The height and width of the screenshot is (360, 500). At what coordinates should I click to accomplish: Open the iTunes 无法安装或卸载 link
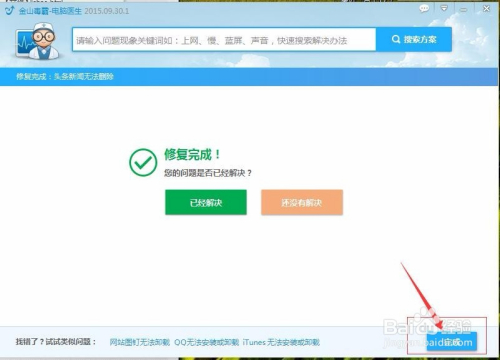coord(281,342)
